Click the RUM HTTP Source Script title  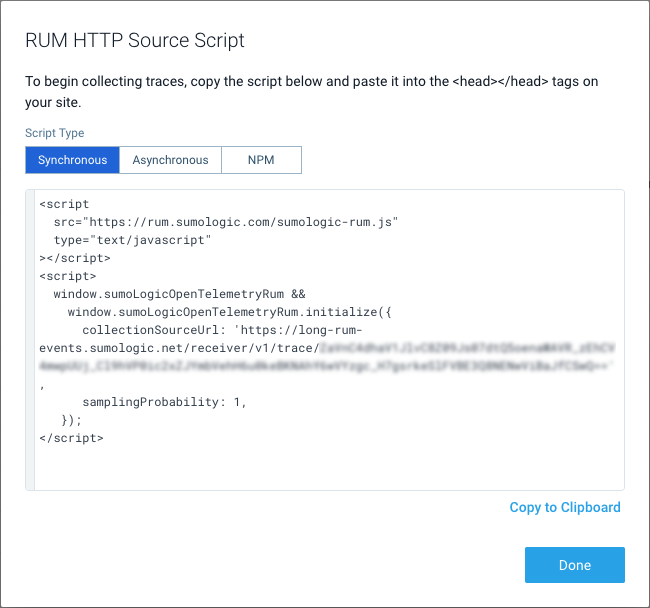pyautogui.click(x=135, y=41)
